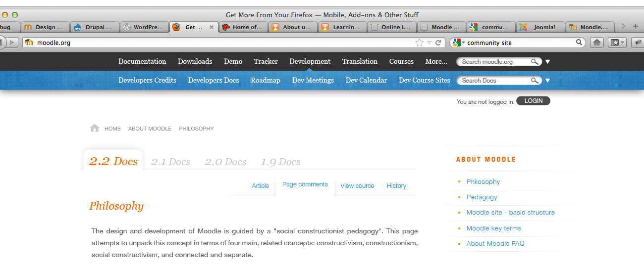Viewport: 644px width, 268px height.
Task: Open the Tracker menu item
Action: pos(266,61)
